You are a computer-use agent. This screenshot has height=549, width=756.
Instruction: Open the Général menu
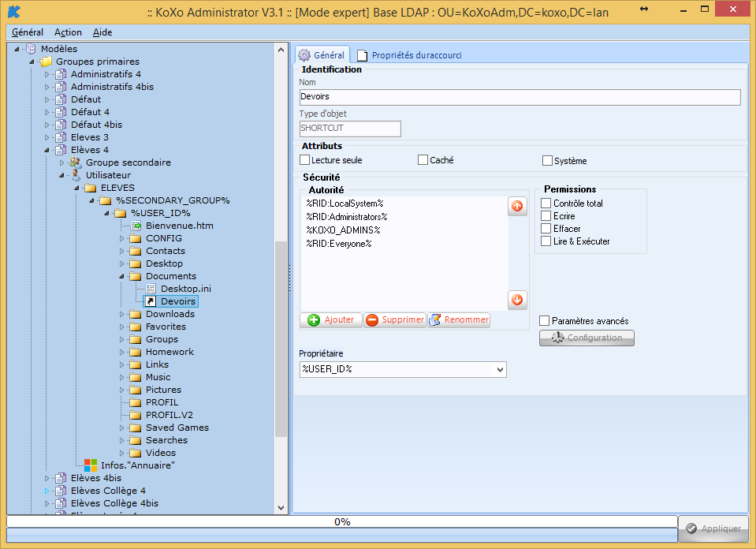[28, 32]
